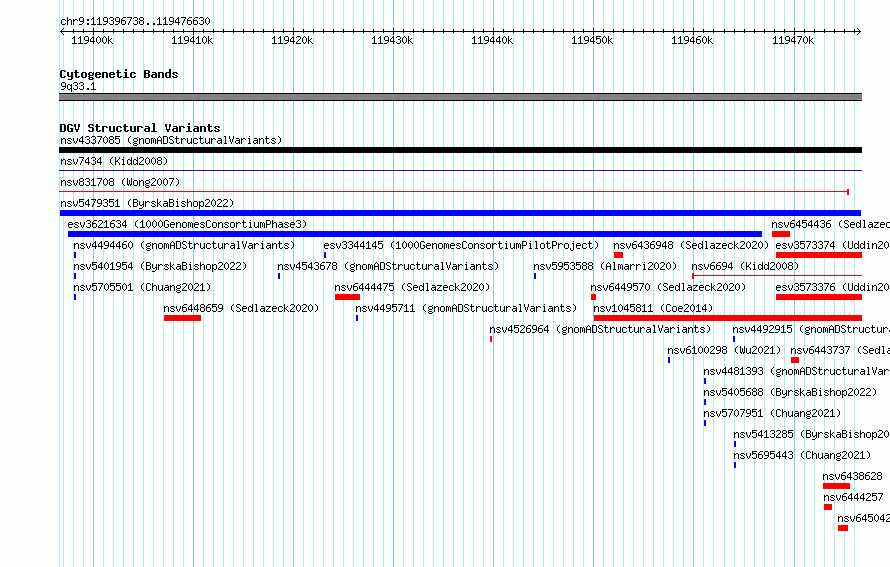Click the nsv6444257 label
The width and height of the screenshot is (890, 567).
(854, 497)
